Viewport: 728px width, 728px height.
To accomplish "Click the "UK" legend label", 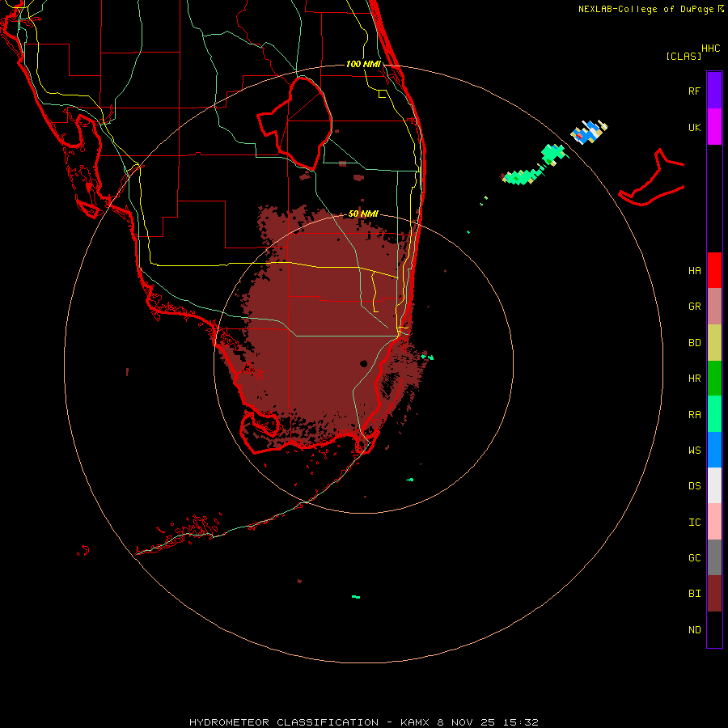I will click(x=694, y=127).
